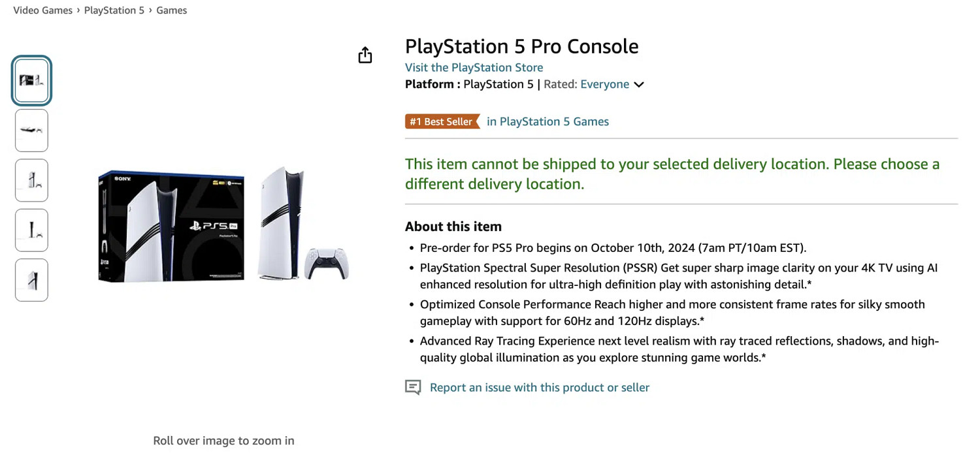Select the horizontal console thumbnail in the sidebar
This screenshot has height=470, width=980.
coord(31,130)
